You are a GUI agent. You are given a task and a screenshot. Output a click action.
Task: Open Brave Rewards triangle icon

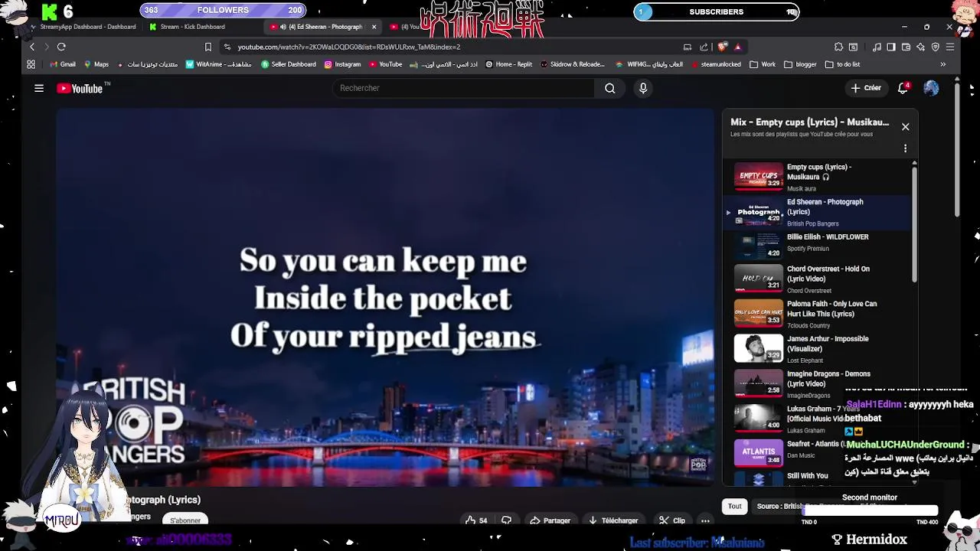point(737,47)
